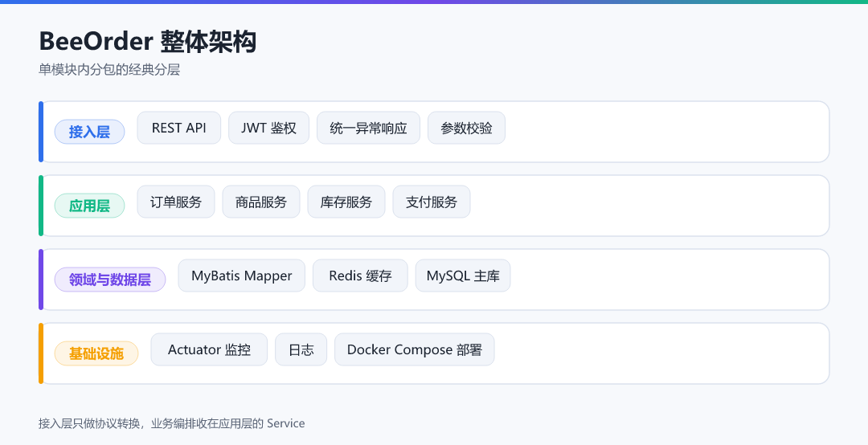This screenshot has width=868, height=445.
Task: Click the 接入层 layer label
Action: tap(89, 132)
